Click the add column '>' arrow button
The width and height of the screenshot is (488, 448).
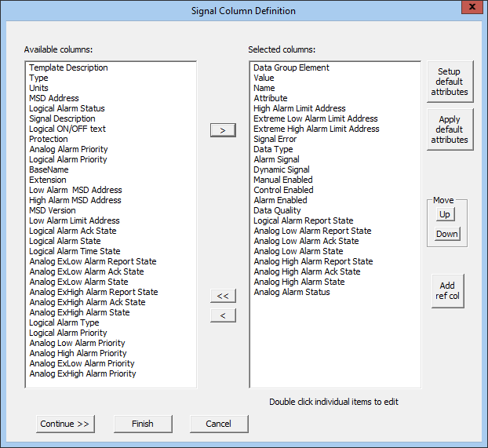click(x=223, y=130)
